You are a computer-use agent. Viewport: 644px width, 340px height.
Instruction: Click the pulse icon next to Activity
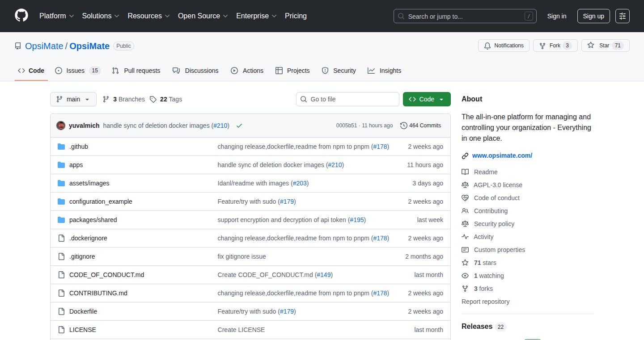pos(465,237)
